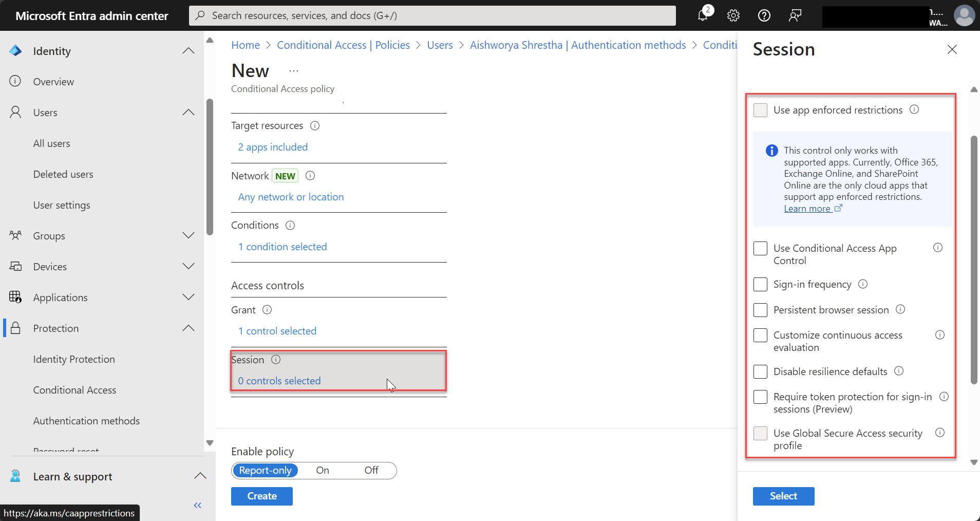The height and width of the screenshot is (521, 980).
Task: Click the Users person icon in sidebar
Action: [x=15, y=112]
